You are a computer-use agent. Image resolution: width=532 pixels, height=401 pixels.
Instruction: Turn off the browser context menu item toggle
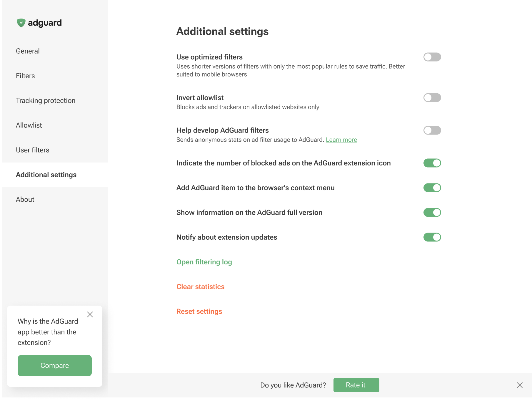pos(432,188)
